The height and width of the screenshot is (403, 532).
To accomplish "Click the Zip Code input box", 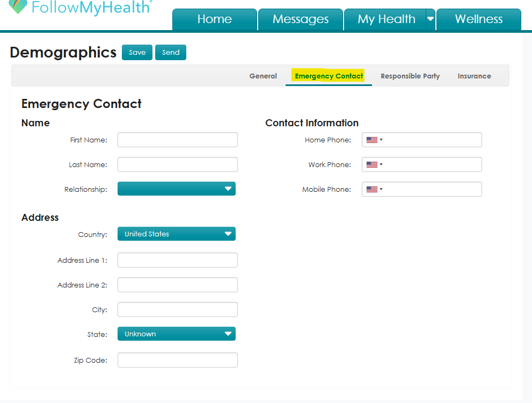I will pyautogui.click(x=177, y=359).
